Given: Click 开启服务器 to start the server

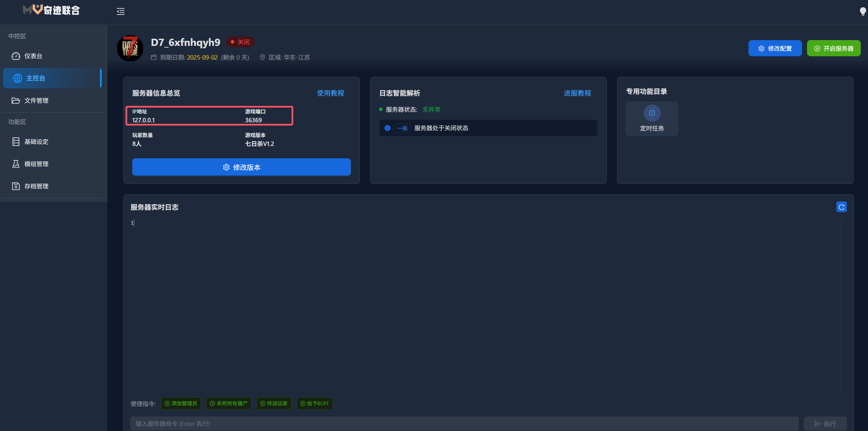Looking at the screenshot, I should [833, 48].
